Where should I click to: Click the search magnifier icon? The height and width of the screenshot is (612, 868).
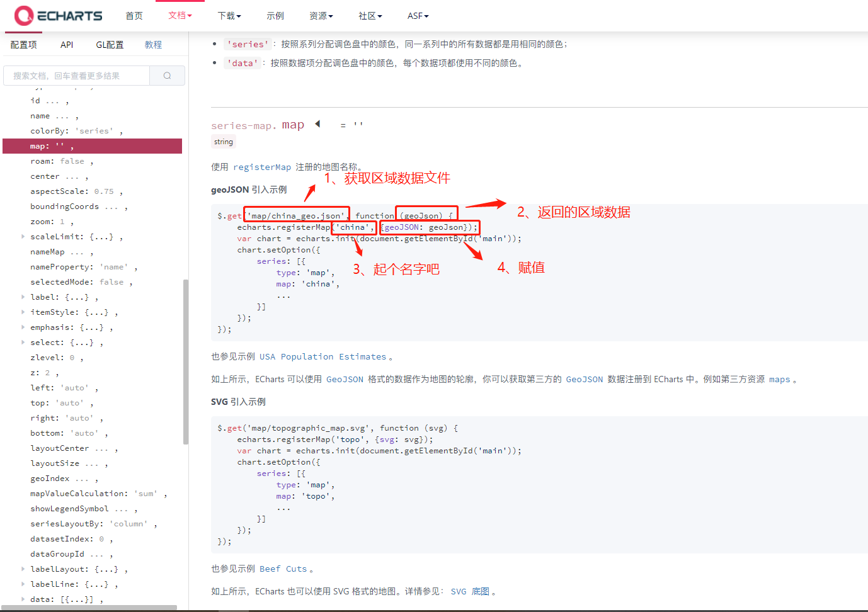click(x=167, y=75)
